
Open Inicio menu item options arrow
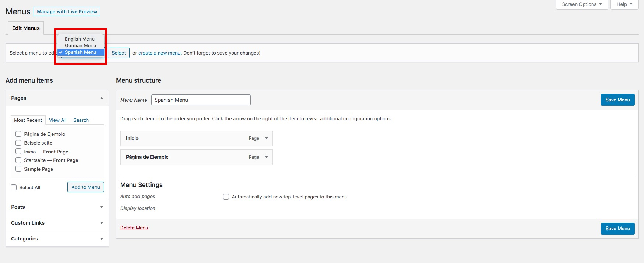267,138
